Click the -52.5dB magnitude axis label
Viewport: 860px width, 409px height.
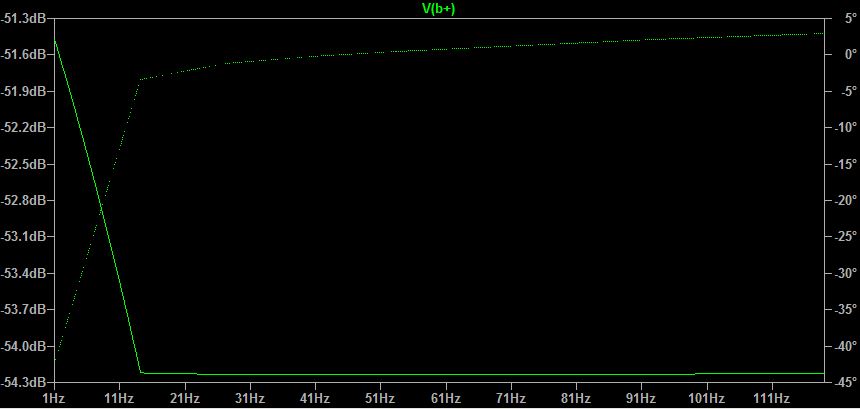[22, 164]
